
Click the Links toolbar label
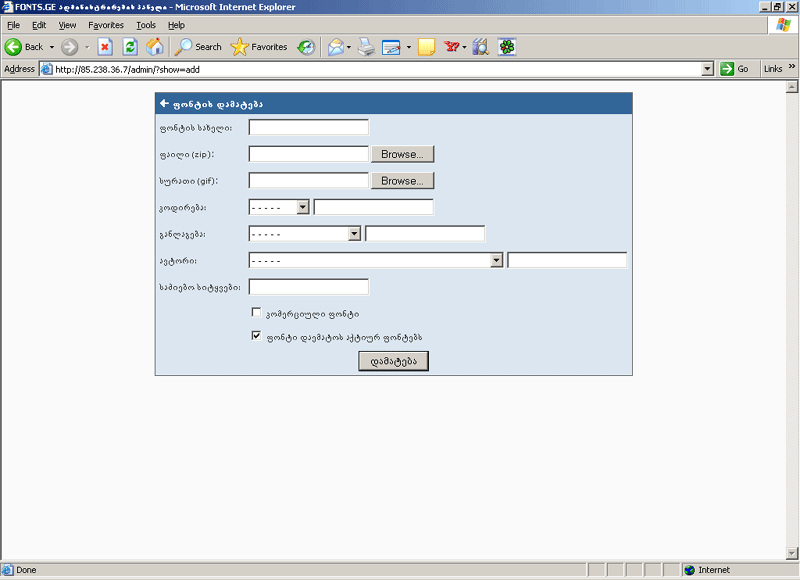(x=773, y=69)
